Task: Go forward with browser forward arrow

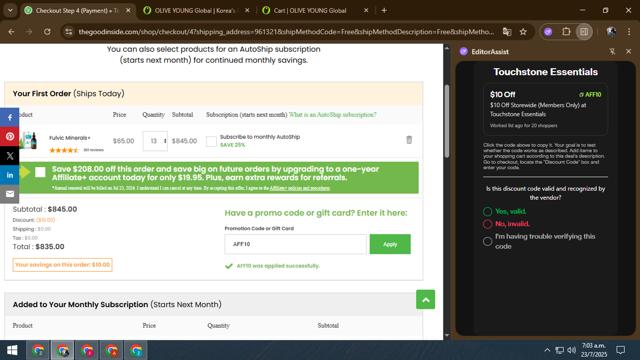Action: click(29, 31)
